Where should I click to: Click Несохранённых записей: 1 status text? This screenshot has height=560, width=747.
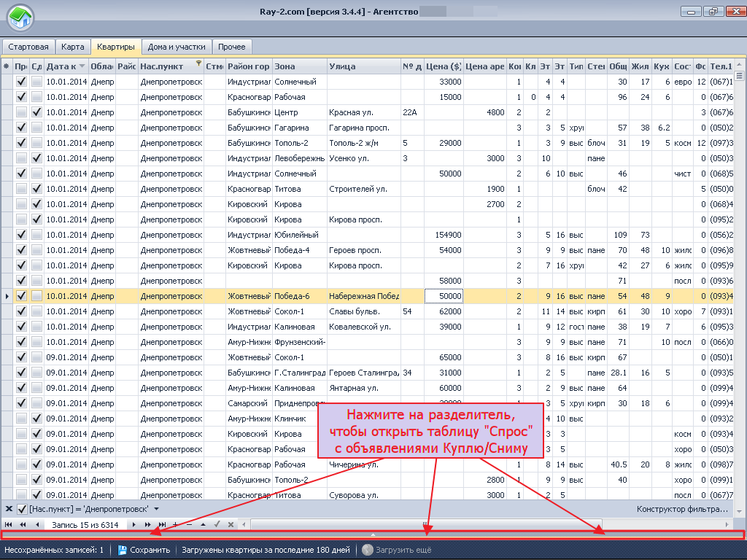[54, 550]
